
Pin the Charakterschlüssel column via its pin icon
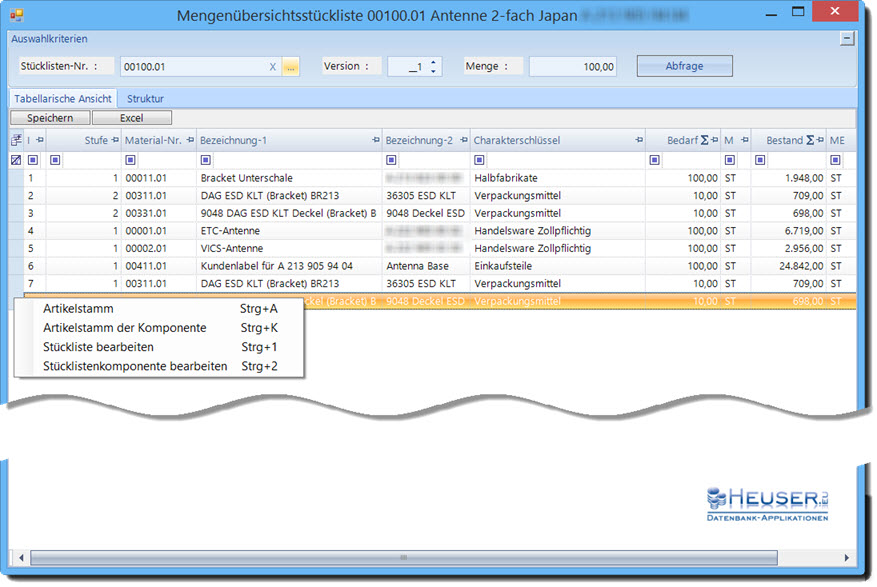tap(637, 140)
